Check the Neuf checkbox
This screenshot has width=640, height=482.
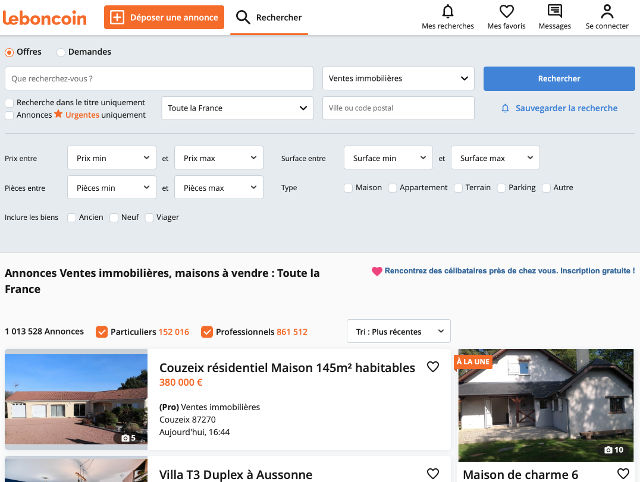tap(114, 218)
